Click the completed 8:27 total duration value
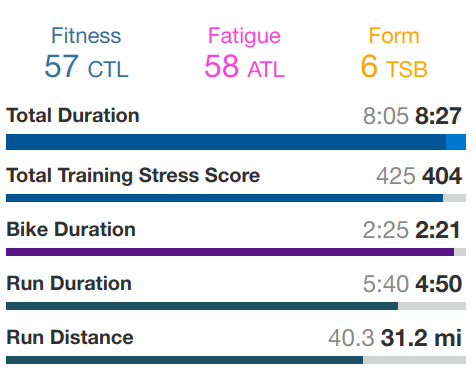 (438, 116)
